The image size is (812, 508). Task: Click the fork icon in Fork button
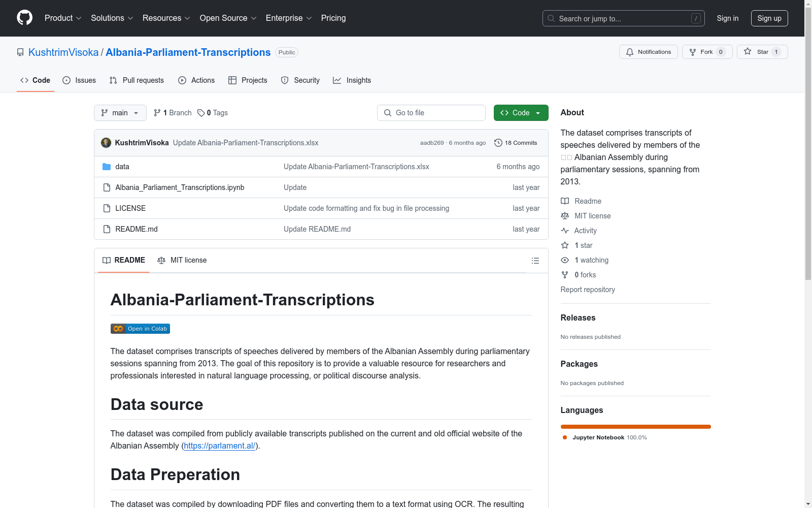(693, 52)
